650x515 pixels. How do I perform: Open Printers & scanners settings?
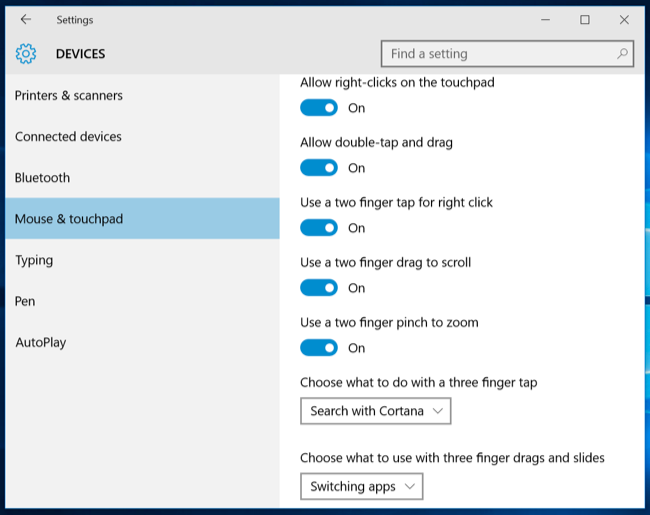click(x=69, y=96)
